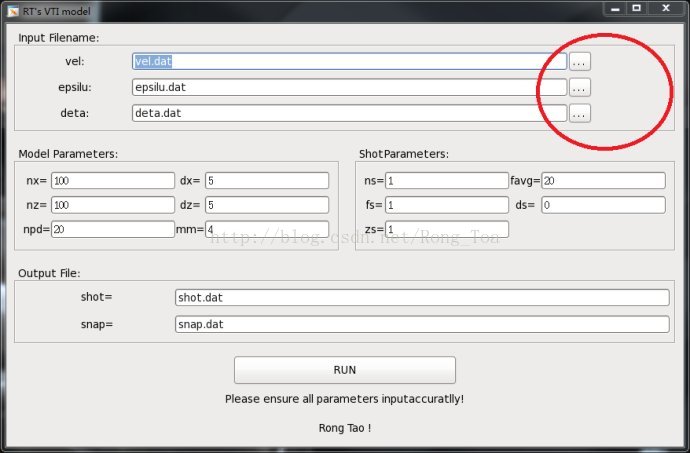The width and height of the screenshot is (690, 453).
Task: Click the 'Please ensure all parameters' message
Action: (345, 399)
